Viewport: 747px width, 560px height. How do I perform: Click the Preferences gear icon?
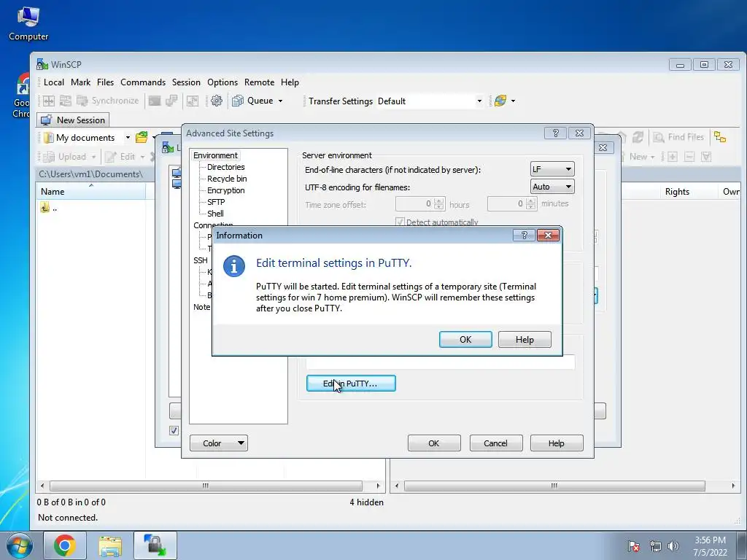(x=216, y=101)
